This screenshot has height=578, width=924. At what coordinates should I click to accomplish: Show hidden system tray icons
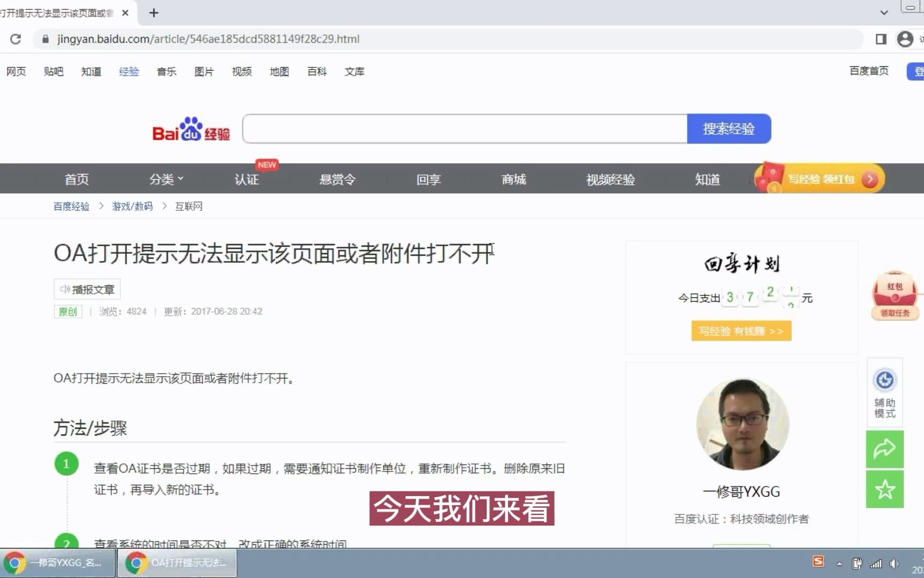(x=839, y=564)
